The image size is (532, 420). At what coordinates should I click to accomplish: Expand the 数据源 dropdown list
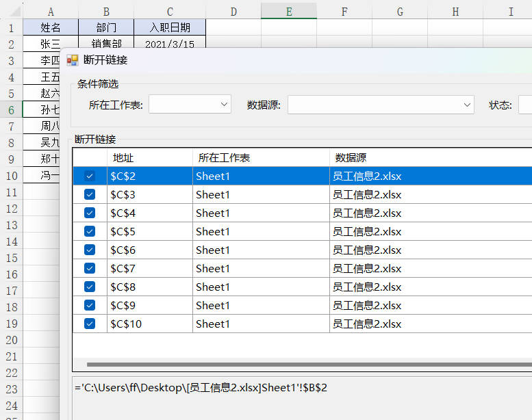coord(381,105)
